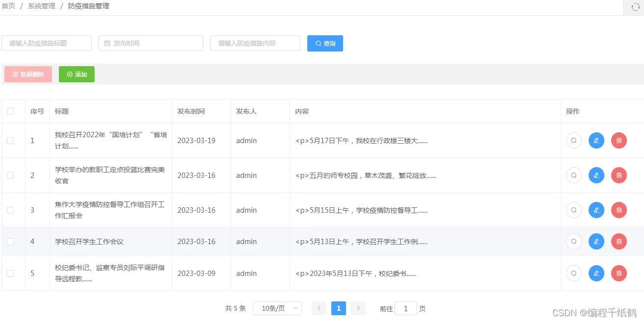Delete the 教职工定点投篮比赛 entry

[x=619, y=175]
